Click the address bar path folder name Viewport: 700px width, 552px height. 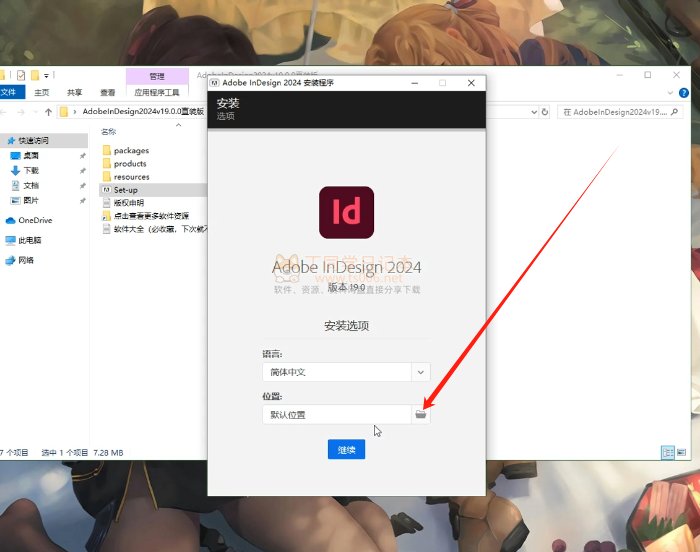click(143, 111)
